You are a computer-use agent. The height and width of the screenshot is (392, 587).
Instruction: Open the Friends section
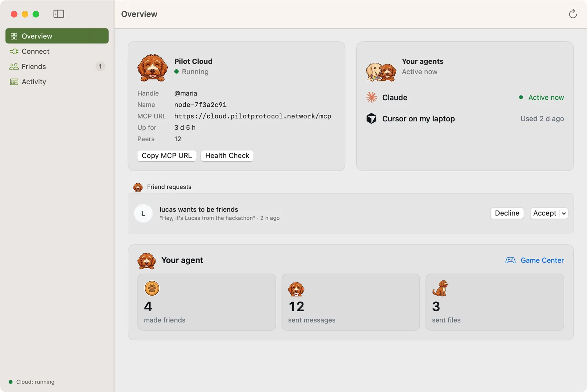click(57, 66)
